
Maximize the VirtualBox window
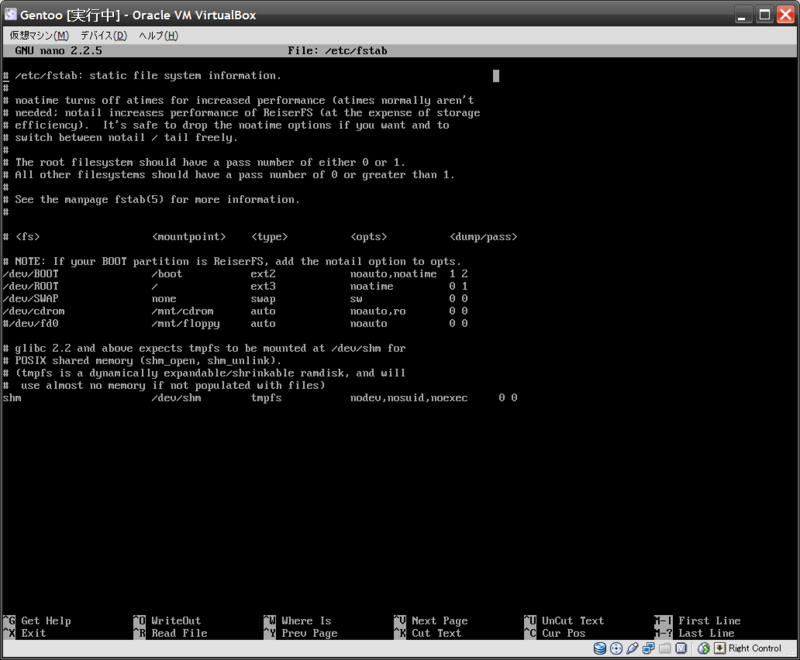click(x=765, y=14)
